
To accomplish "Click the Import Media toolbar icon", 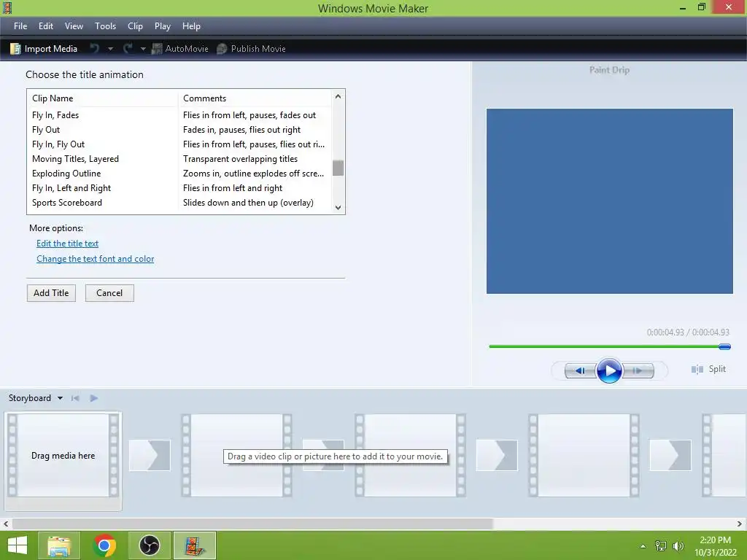I will (15, 49).
